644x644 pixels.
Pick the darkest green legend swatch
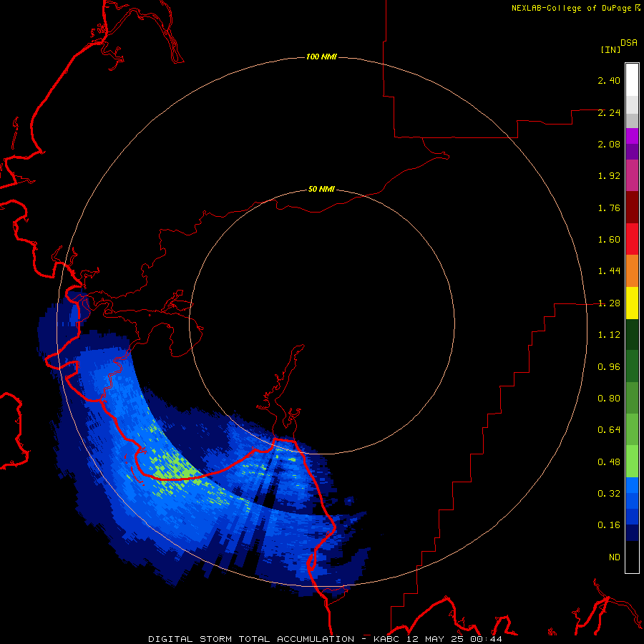click(x=632, y=335)
